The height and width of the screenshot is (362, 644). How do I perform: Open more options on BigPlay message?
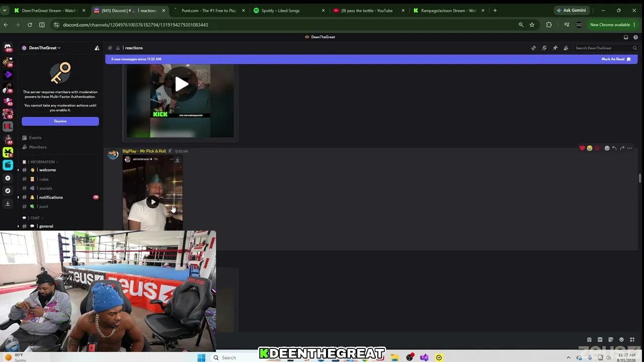629,148
